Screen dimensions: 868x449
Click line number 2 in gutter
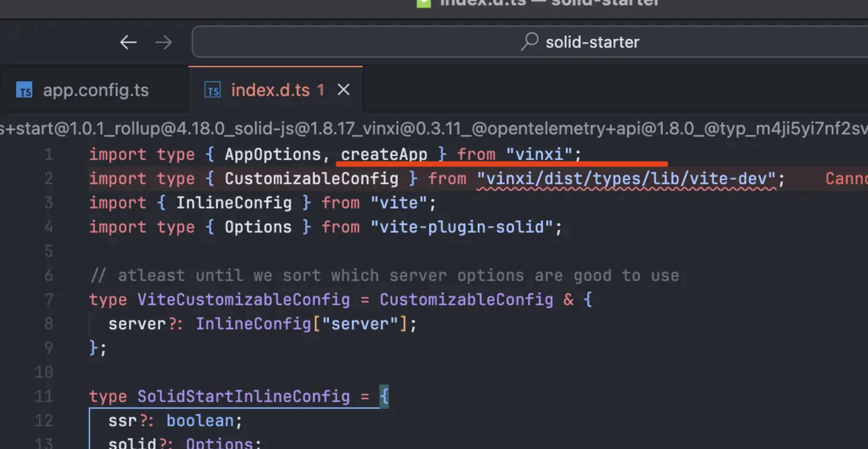coord(49,179)
